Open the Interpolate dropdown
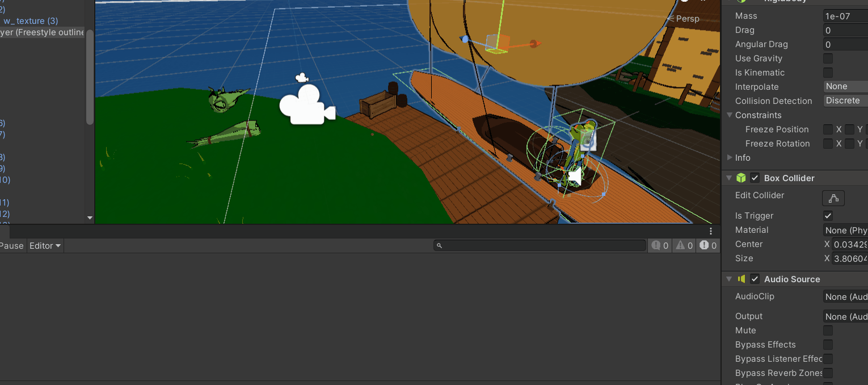This screenshot has width=868, height=385. pyautogui.click(x=845, y=86)
